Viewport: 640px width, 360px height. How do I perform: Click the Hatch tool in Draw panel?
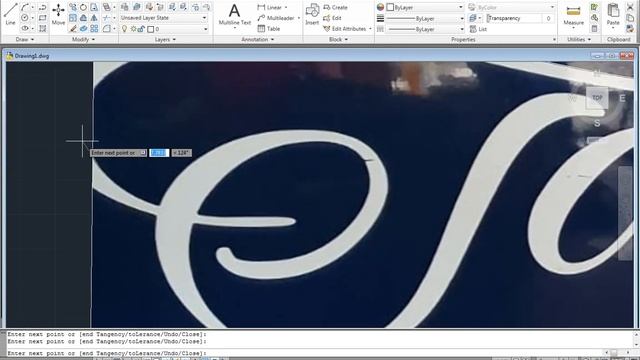pyautogui.click(x=42, y=28)
